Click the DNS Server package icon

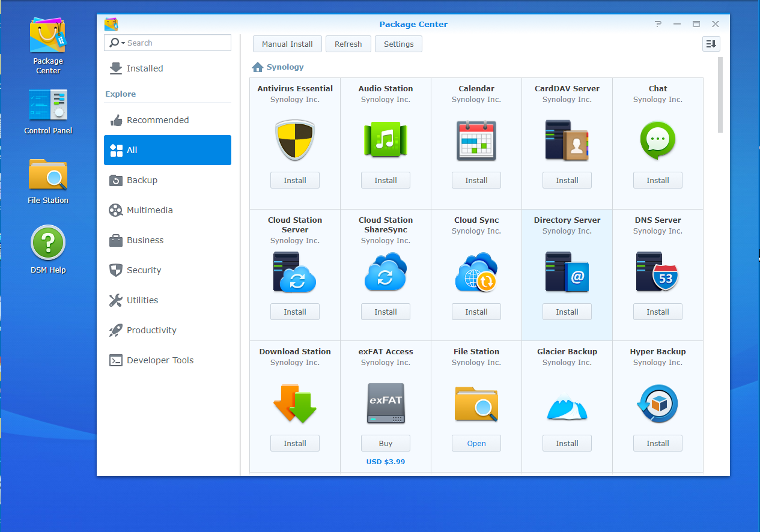coord(658,271)
